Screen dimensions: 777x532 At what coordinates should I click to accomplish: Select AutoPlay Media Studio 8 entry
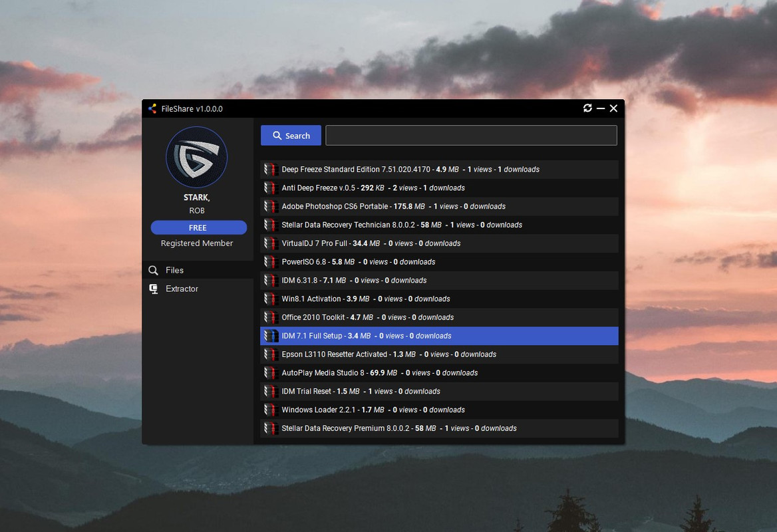[439, 372]
